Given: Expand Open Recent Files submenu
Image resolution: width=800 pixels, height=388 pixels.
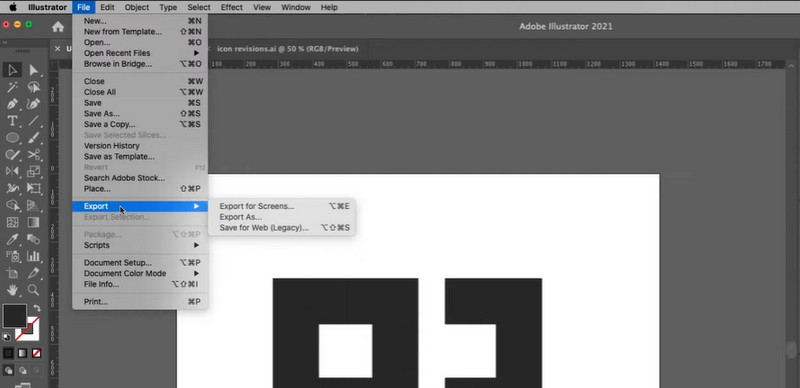Looking at the screenshot, I should pyautogui.click(x=140, y=53).
